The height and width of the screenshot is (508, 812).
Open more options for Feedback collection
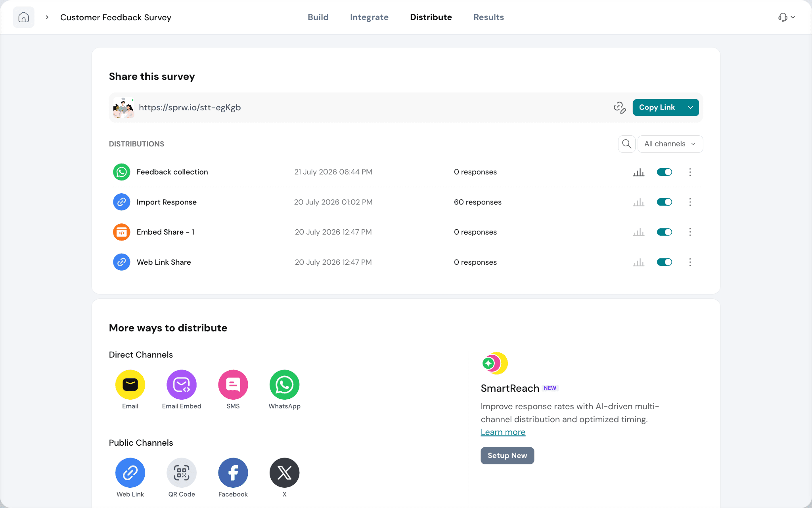tap(690, 172)
